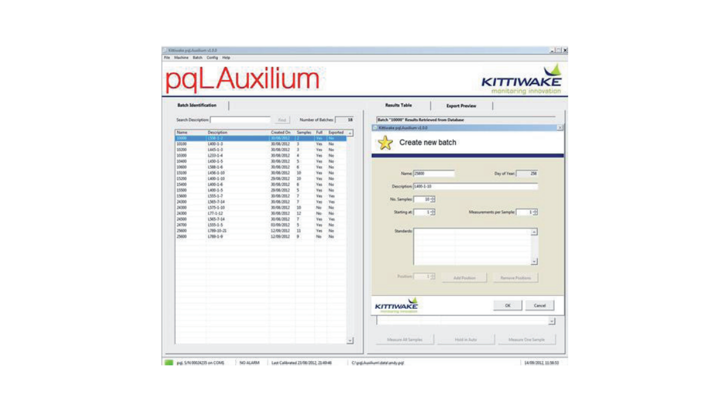The image size is (728, 410).
Task: Click the green connection status indicator
Action: [x=168, y=362]
